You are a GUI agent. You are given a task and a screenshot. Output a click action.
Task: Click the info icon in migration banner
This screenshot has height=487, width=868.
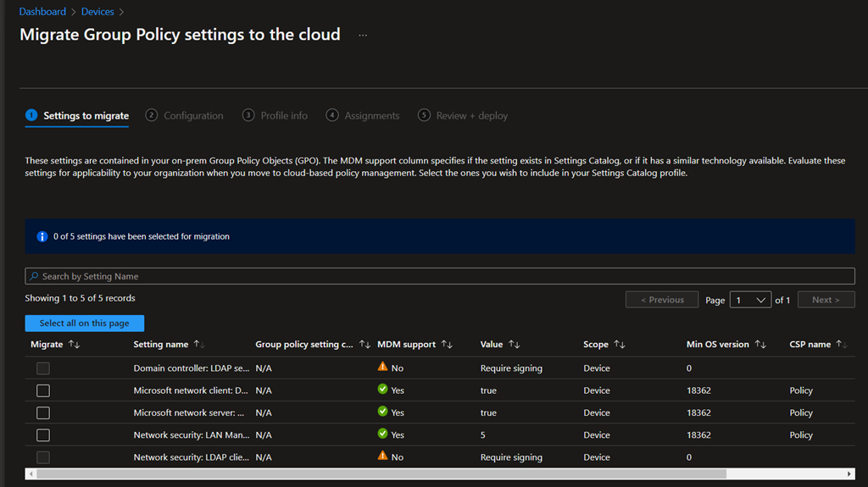(42, 236)
